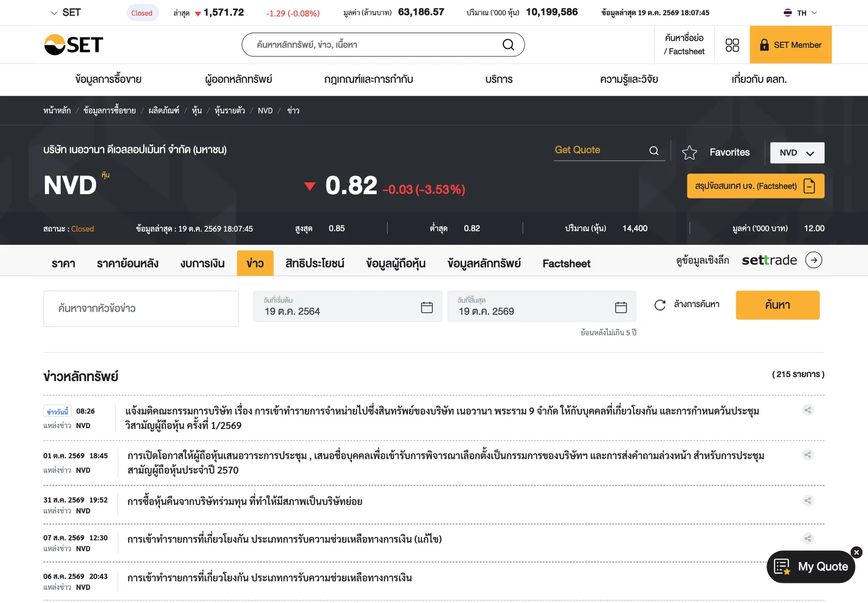This screenshot has height=603, width=868.
Task: Click the Get Quote magnifier icon
Action: point(654,151)
